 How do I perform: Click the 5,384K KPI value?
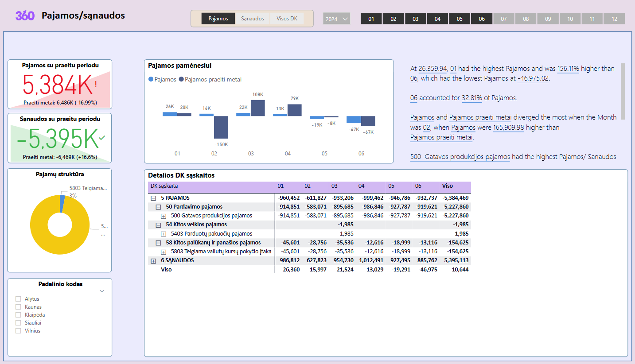57,85
